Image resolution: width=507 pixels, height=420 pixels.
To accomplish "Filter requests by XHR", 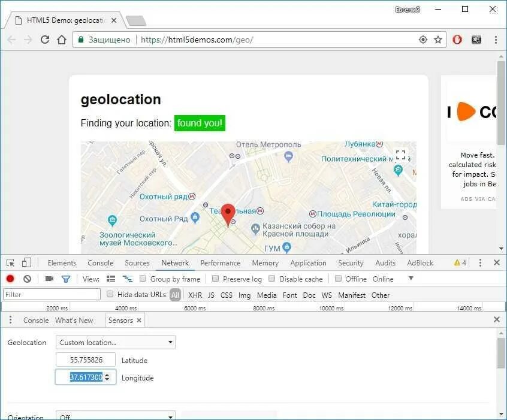I will tap(195, 295).
